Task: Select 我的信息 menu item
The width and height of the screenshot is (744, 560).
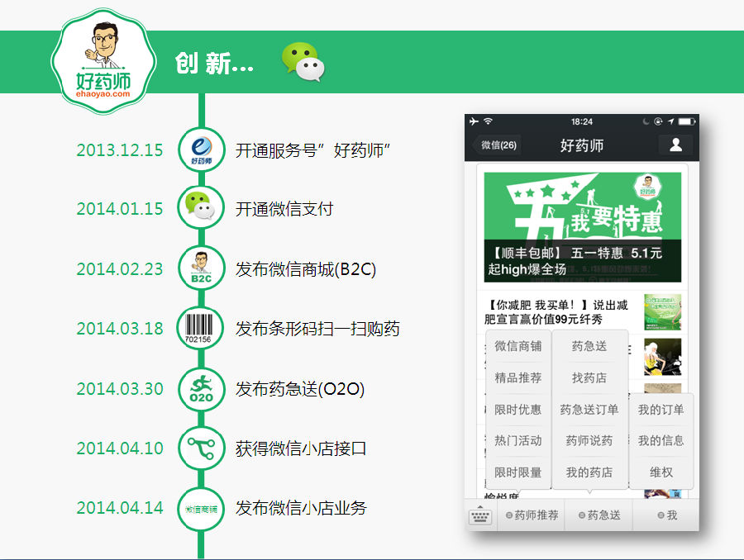Action: click(661, 441)
